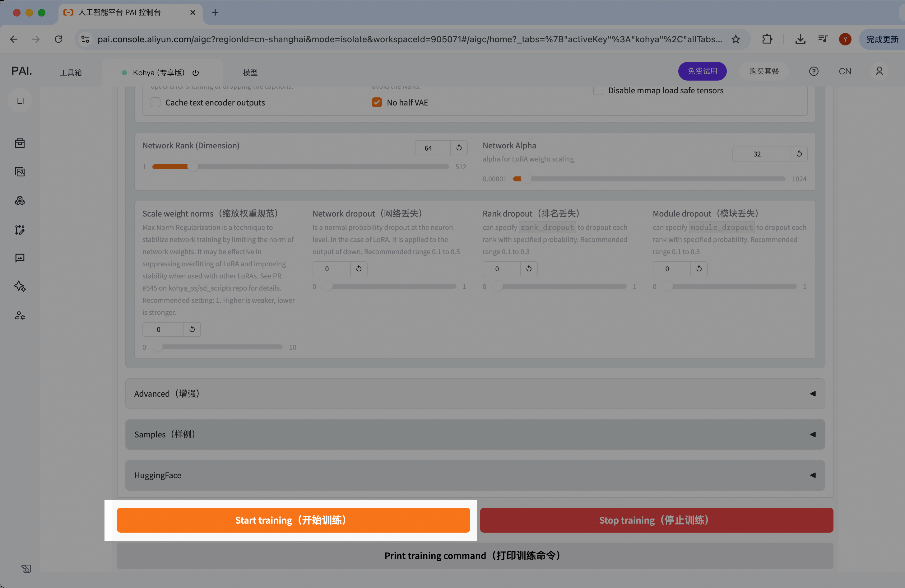Reset Network Alpha value with reset icon
Viewport: 905px width, 588px height.
[799, 154]
